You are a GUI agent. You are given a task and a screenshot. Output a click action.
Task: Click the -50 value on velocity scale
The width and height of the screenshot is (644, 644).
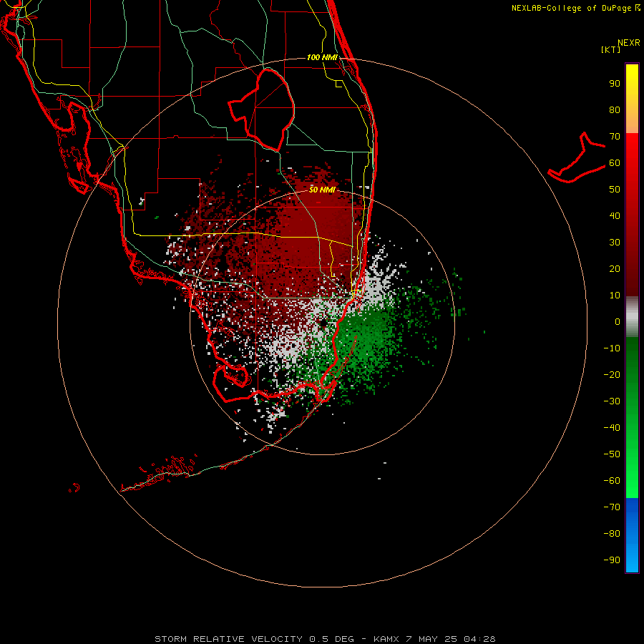(612, 454)
